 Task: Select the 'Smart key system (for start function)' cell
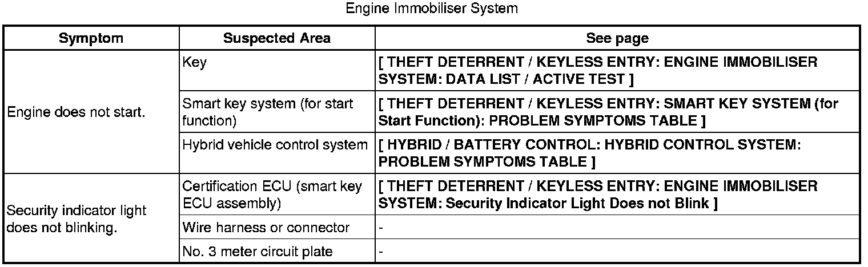tap(267, 112)
